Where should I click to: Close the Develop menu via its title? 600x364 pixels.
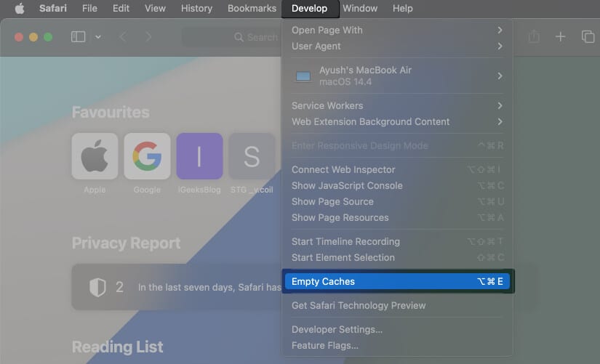[310, 8]
